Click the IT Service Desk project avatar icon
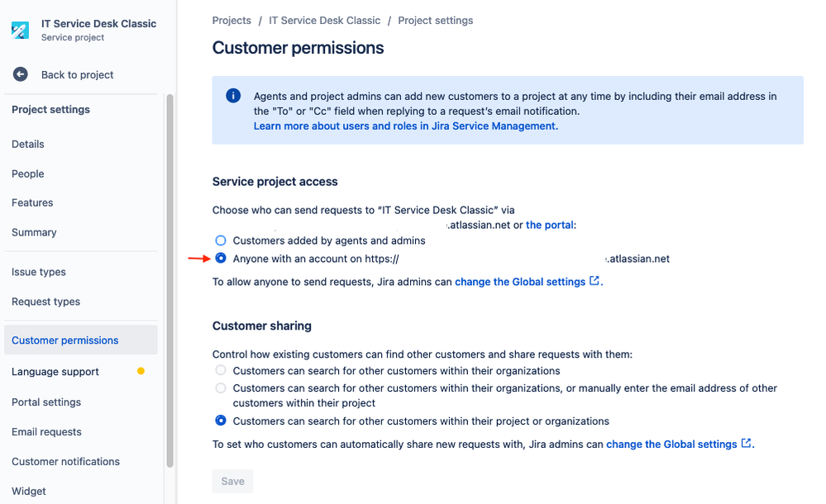 click(21, 30)
